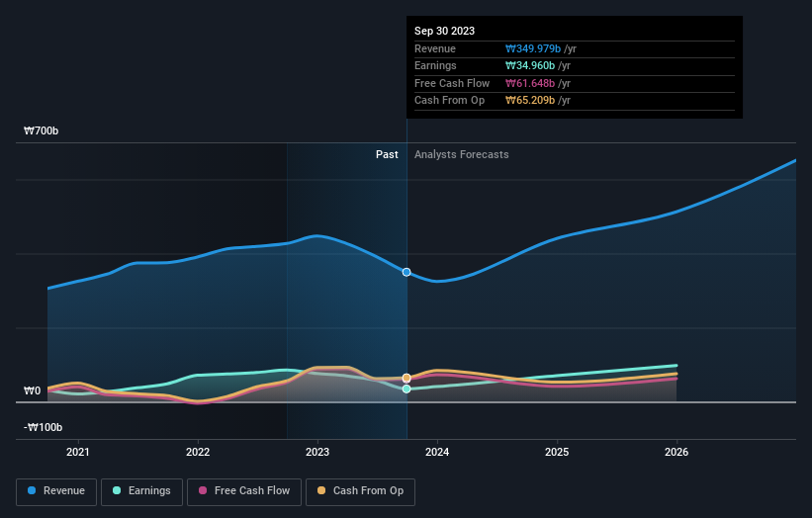The image size is (812, 518).
Task: Select the 2025 x-axis label
Action: click(557, 453)
